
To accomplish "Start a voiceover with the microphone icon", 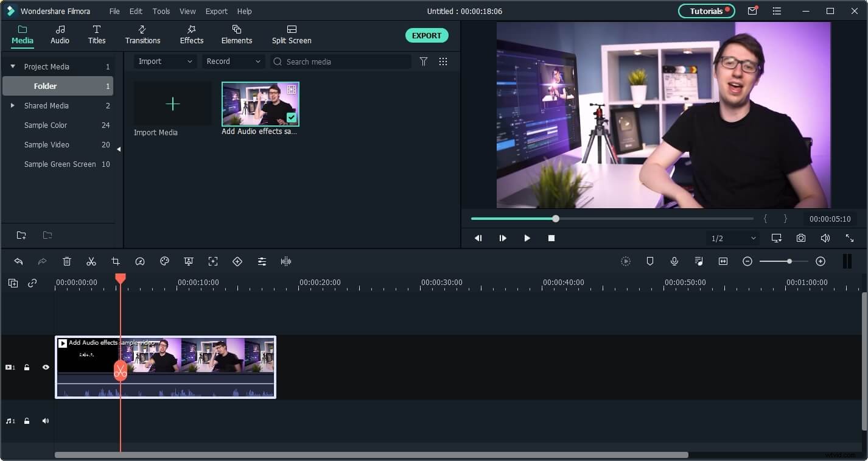I will click(x=674, y=261).
